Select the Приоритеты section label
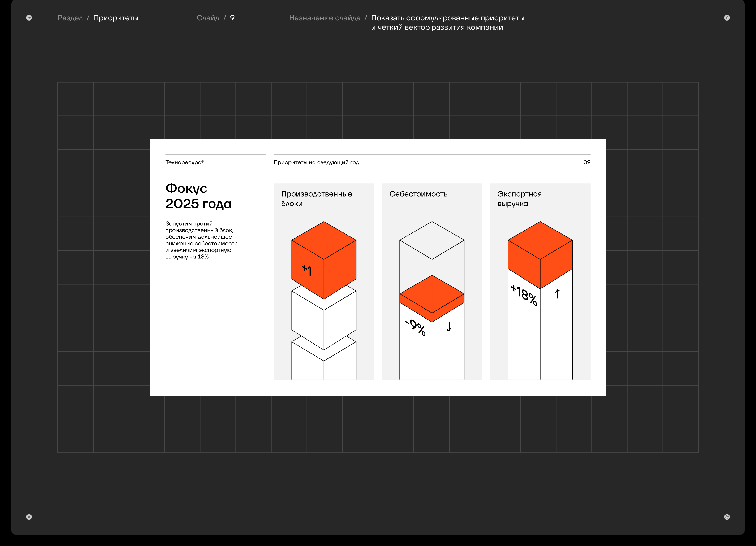 [116, 18]
